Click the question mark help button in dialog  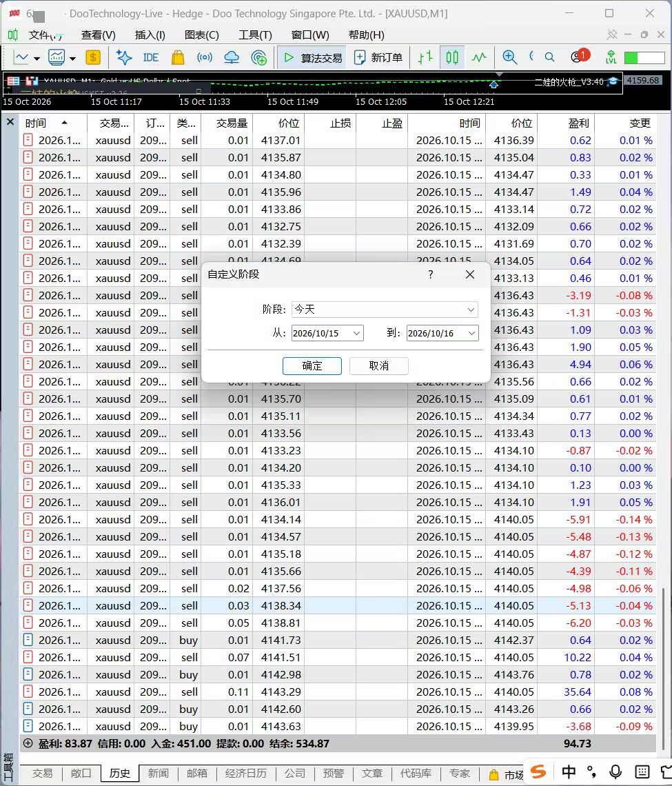pyautogui.click(x=431, y=274)
